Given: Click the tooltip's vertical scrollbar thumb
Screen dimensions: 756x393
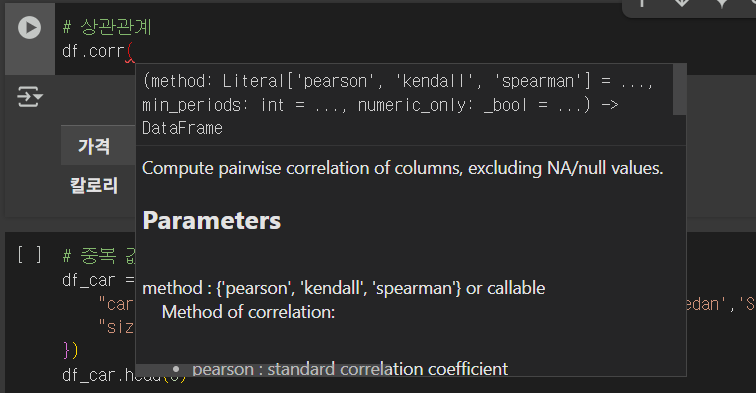Looking at the screenshot, I should click(679, 90).
